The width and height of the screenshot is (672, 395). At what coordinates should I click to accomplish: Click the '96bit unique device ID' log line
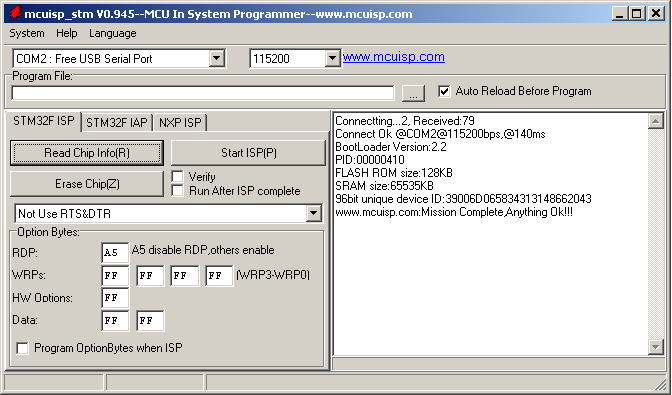point(463,199)
